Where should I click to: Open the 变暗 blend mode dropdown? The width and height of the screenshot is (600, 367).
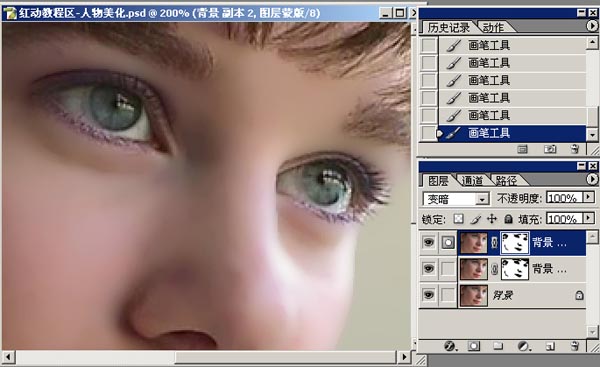point(482,199)
